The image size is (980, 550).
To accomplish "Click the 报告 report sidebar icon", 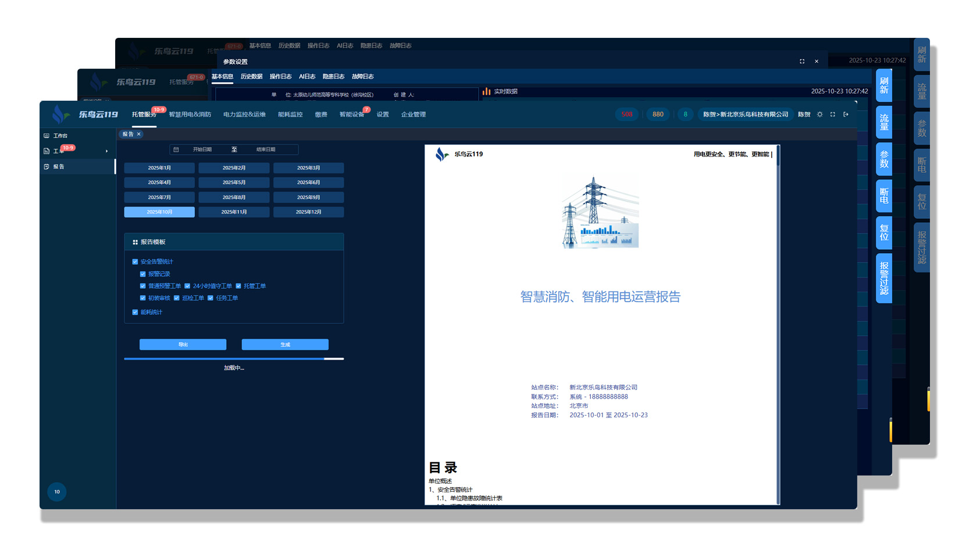I will pyautogui.click(x=47, y=166).
